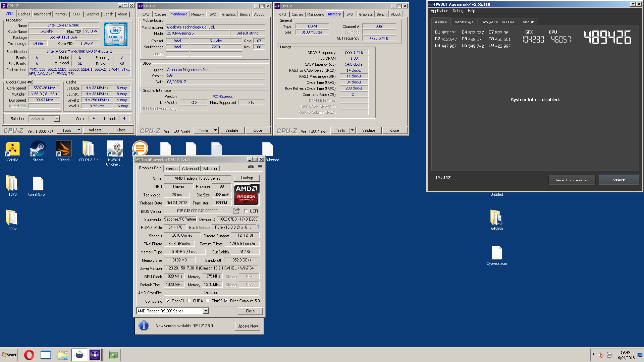644x362 pixels.
Task: Click the GPU-Z screenshot camera icon
Action: (x=251, y=167)
